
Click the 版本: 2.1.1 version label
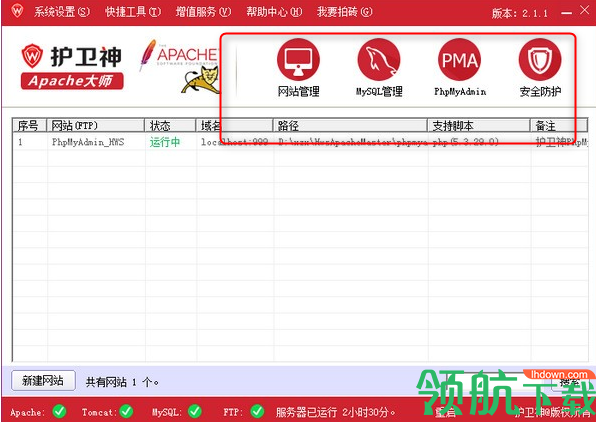point(520,13)
